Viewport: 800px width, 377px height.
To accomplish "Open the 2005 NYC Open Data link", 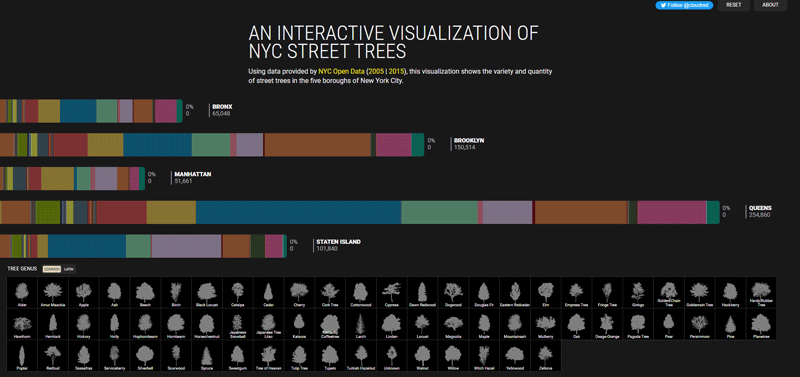I will pos(379,71).
